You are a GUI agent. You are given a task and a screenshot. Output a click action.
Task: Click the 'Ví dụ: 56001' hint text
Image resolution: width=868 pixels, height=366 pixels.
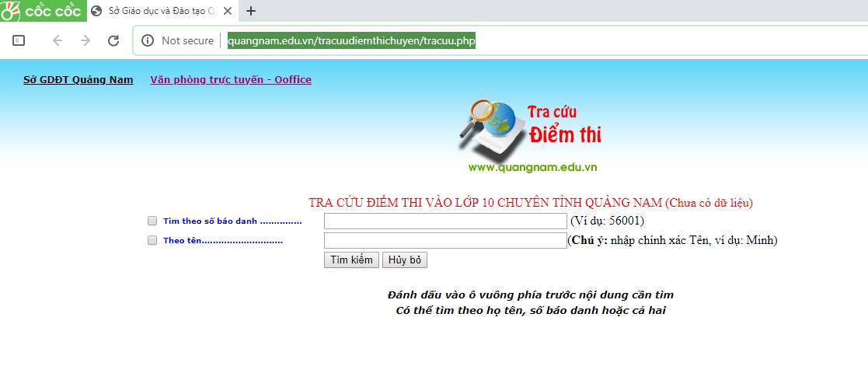(x=607, y=221)
